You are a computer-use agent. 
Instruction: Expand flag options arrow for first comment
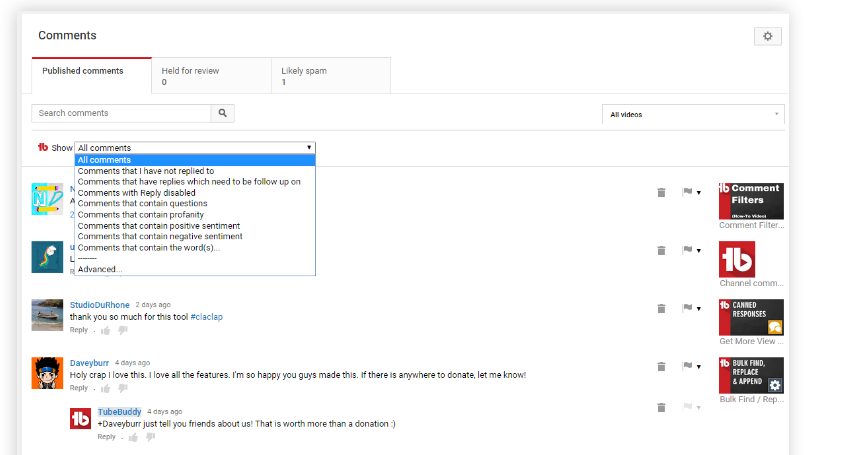pyautogui.click(x=699, y=193)
